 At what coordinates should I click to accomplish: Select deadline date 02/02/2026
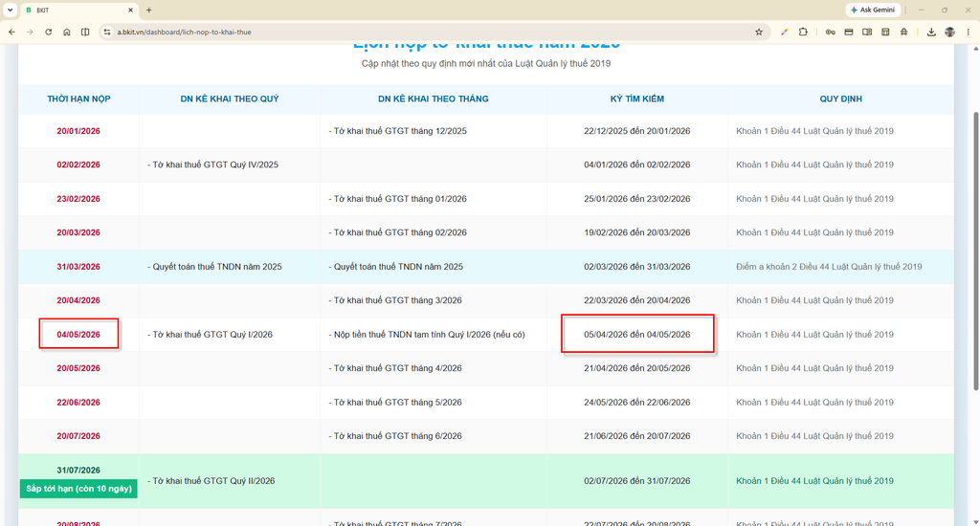[x=78, y=164]
